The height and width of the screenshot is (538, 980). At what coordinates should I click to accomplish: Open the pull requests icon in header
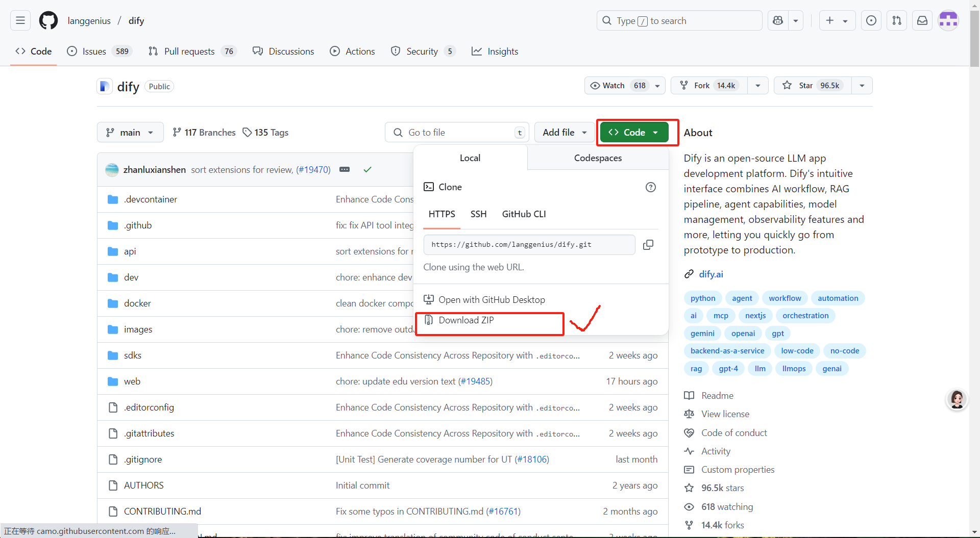click(897, 20)
